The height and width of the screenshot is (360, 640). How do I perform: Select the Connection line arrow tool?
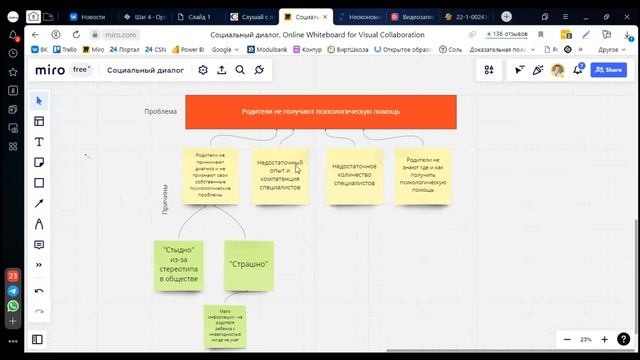pos(39,203)
